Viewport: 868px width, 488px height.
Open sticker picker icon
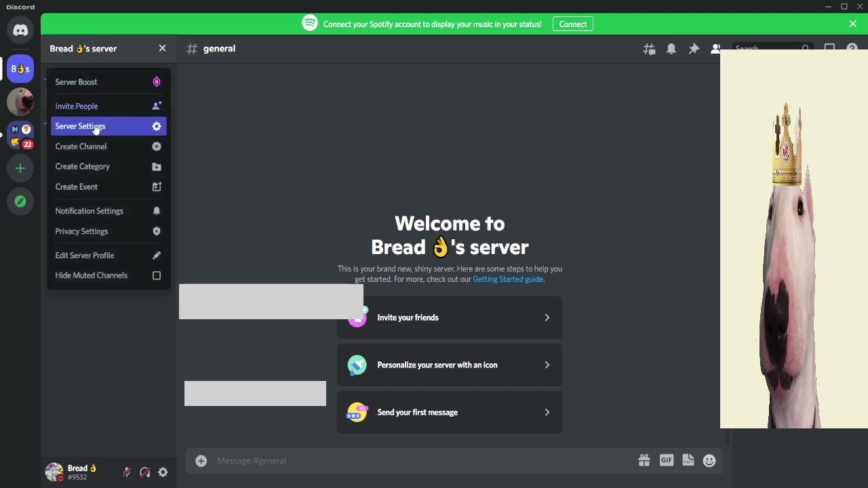[x=688, y=460]
